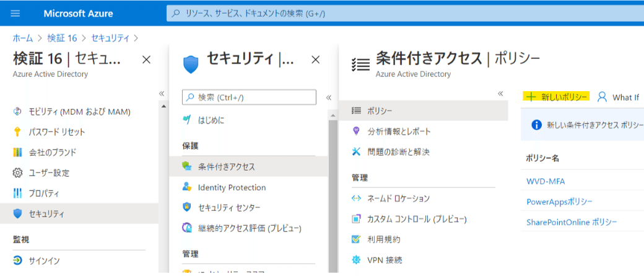Create a policy with 新しいポリシー
The width and height of the screenshot is (644, 276).
(556, 97)
